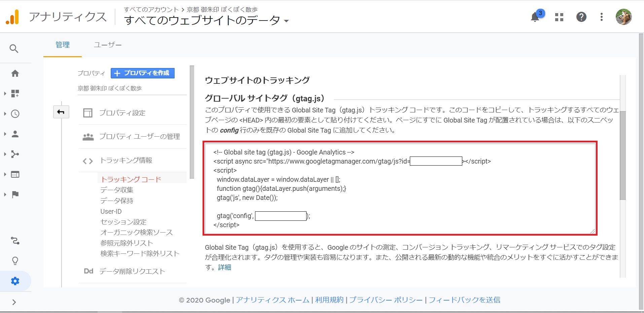644x313 pixels.
Task: Click the page's right-edge scrollbar
Action: pyautogui.click(x=641, y=172)
